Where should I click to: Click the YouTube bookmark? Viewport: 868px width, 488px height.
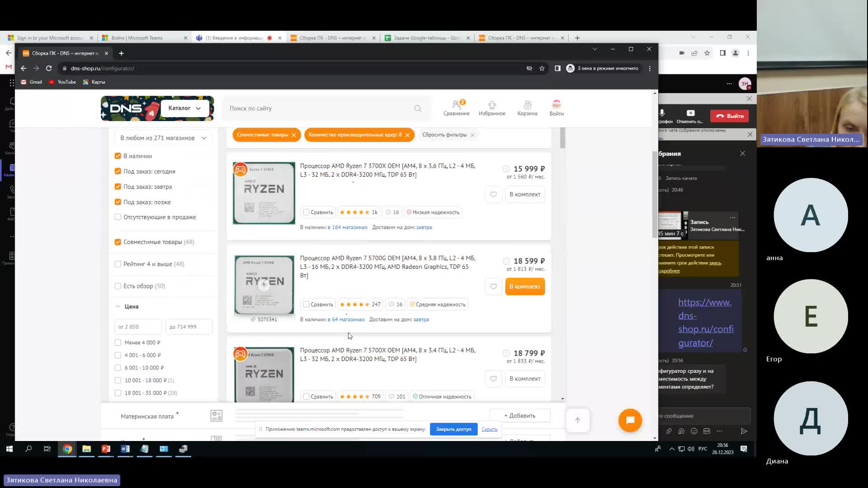coord(62,82)
